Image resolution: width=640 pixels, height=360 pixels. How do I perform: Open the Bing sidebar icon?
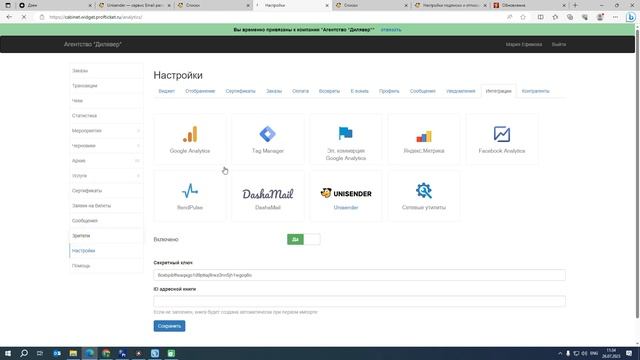631,17
